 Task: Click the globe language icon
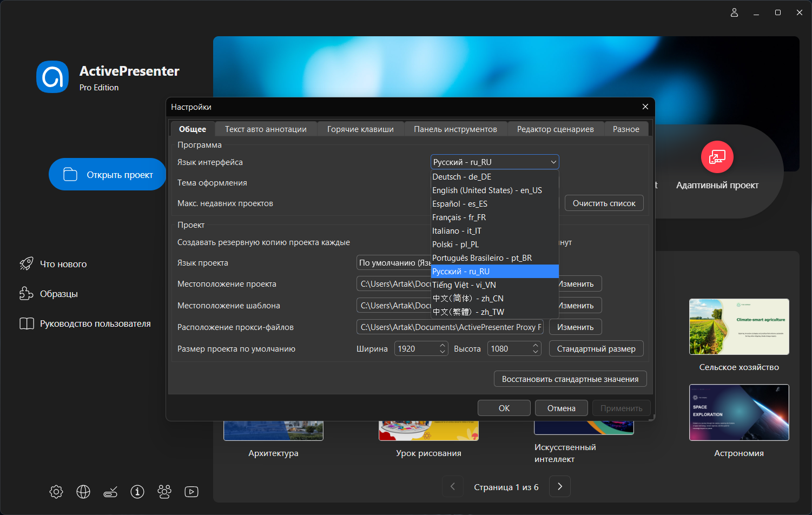[83, 492]
